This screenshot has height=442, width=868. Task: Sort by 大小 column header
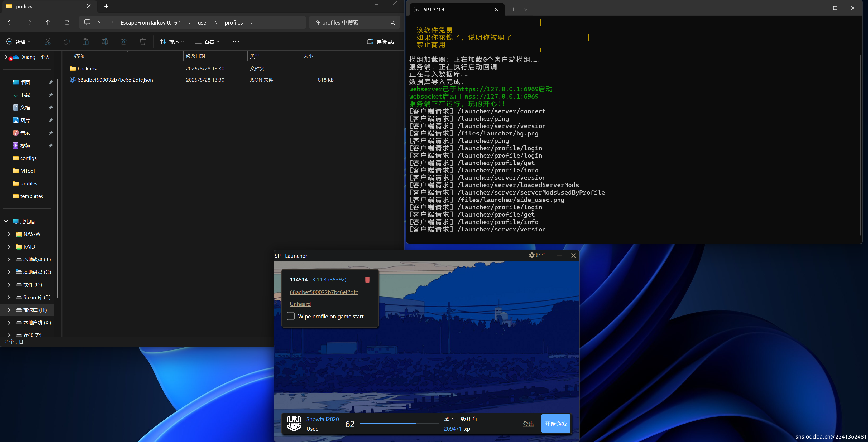tap(319, 56)
